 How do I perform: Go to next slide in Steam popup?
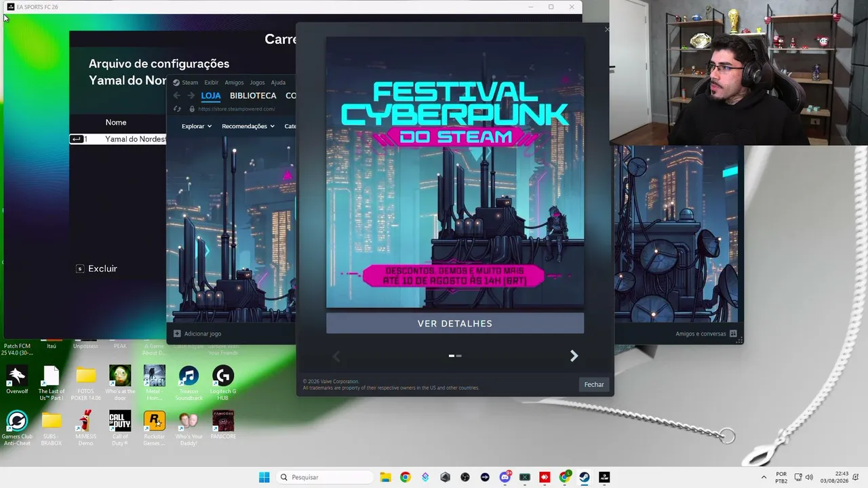(x=574, y=356)
